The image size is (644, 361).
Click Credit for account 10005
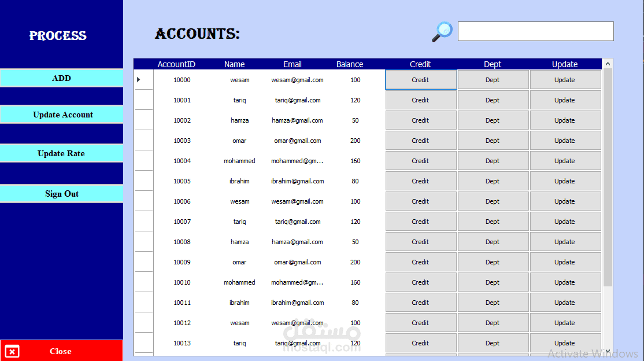click(421, 181)
